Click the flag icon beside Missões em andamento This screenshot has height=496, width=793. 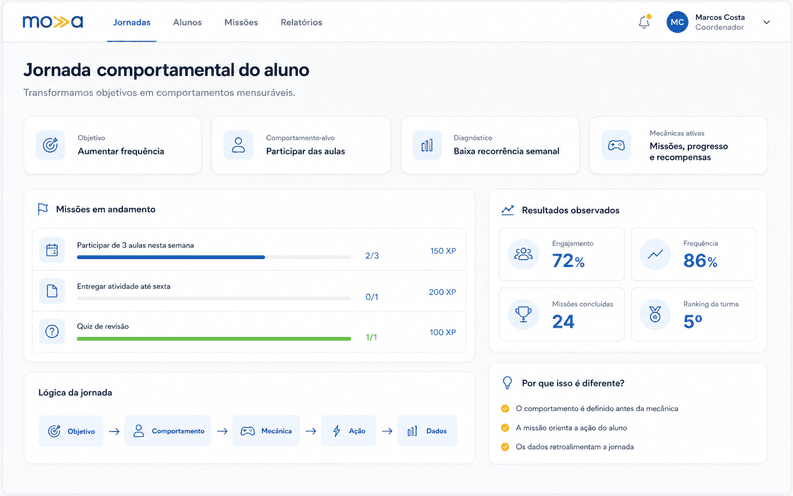43,209
